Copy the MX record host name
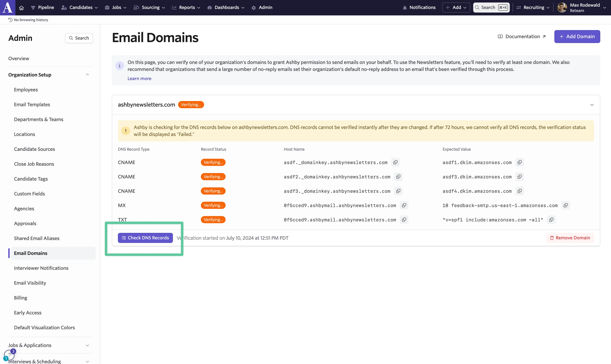Screen dimensions: 611x364 click(404, 205)
